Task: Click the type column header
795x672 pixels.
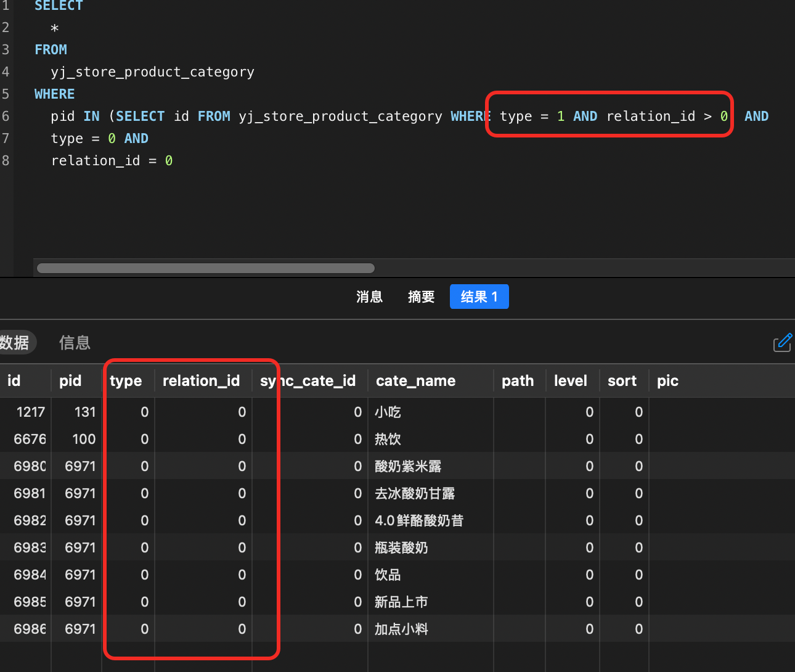Action: (126, 380)
